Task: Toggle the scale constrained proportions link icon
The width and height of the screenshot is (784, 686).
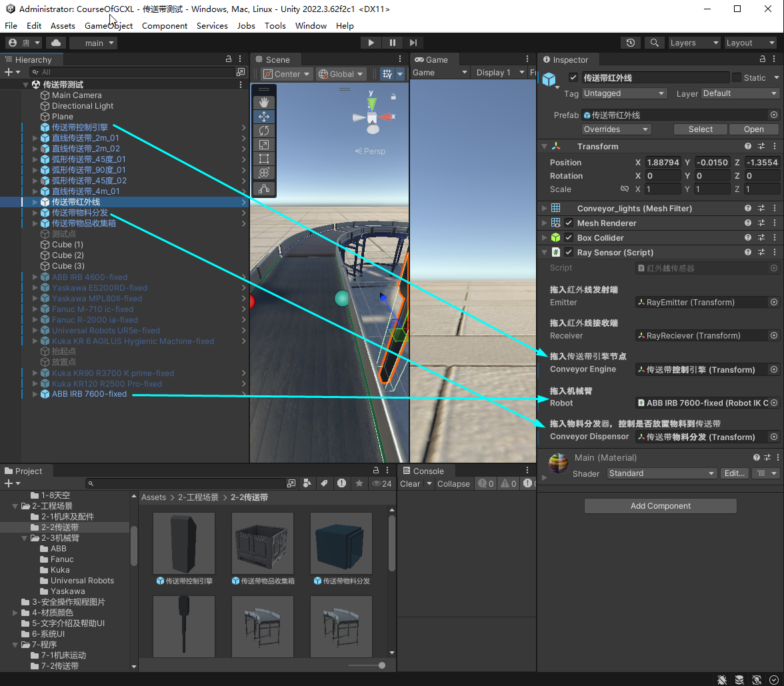Action: (624, 189)
